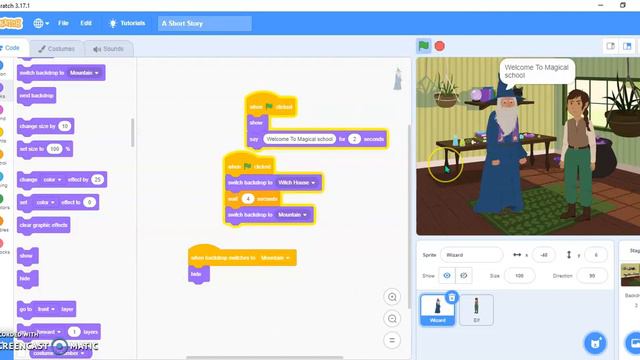Click the workspace horizontal scrollbar
The image size is (640, 360).
[x=264, y=358]
